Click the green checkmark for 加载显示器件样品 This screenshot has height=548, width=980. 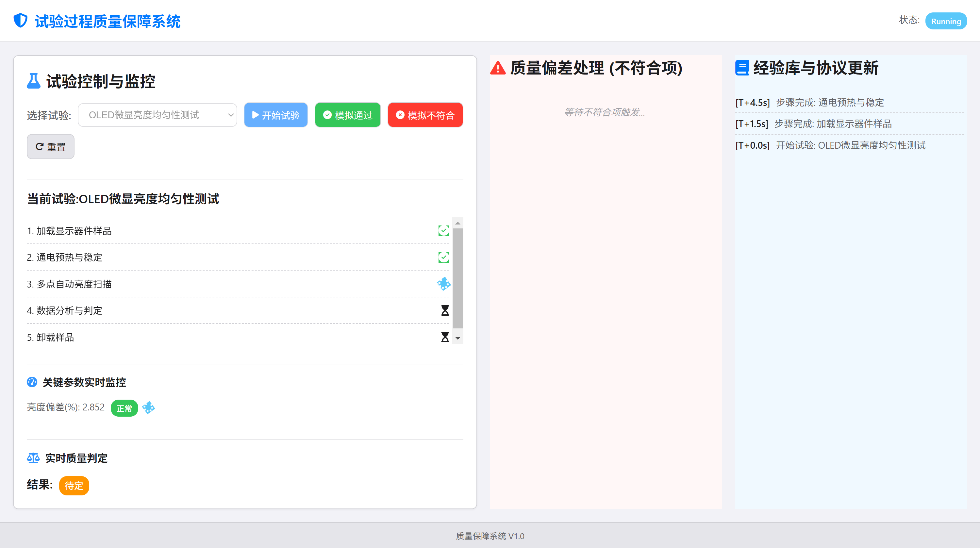[x=443, y=231]
